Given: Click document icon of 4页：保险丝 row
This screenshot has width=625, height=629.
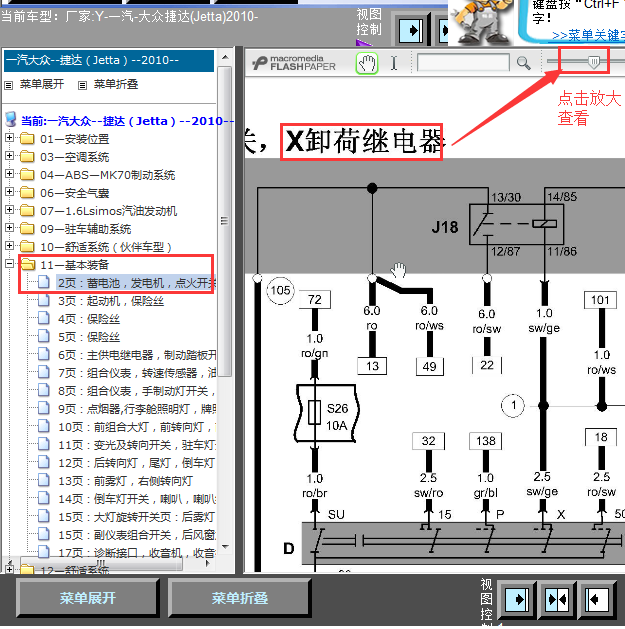Looking at the screenshot, I should 43,319.
